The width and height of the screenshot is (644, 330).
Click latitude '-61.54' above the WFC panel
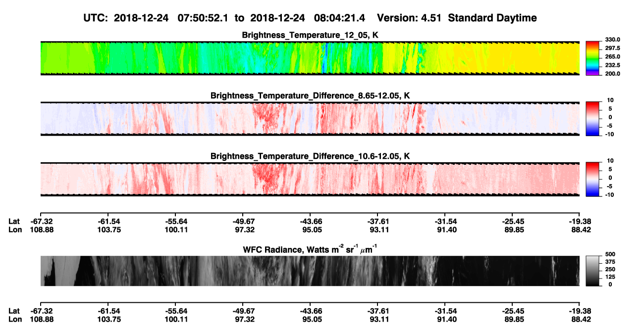108,221
